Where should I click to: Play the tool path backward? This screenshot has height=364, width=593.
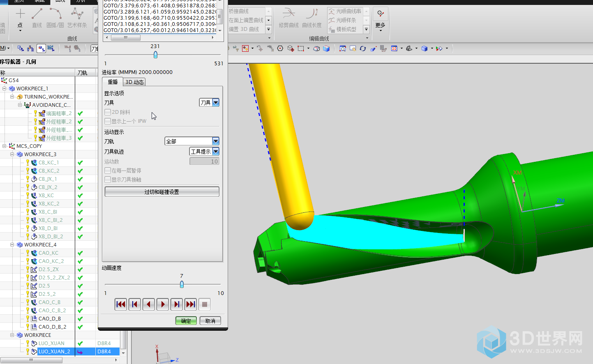(149, 304)
